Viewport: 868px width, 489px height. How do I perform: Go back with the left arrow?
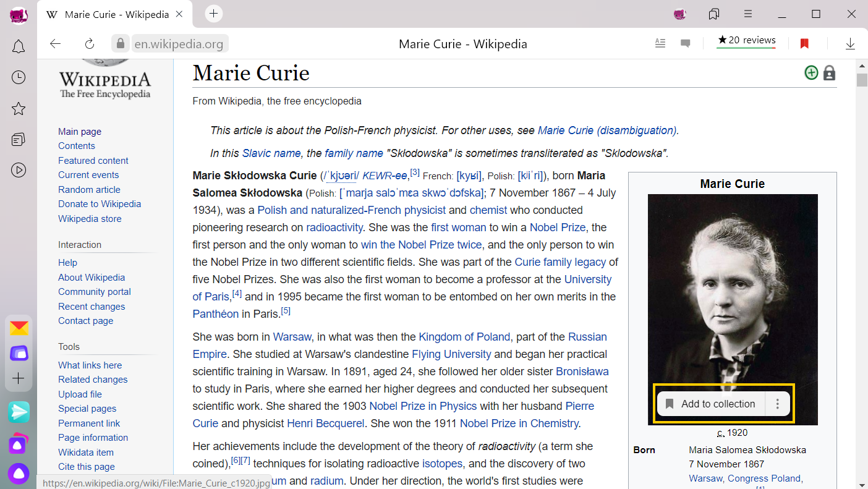point(55,43)
